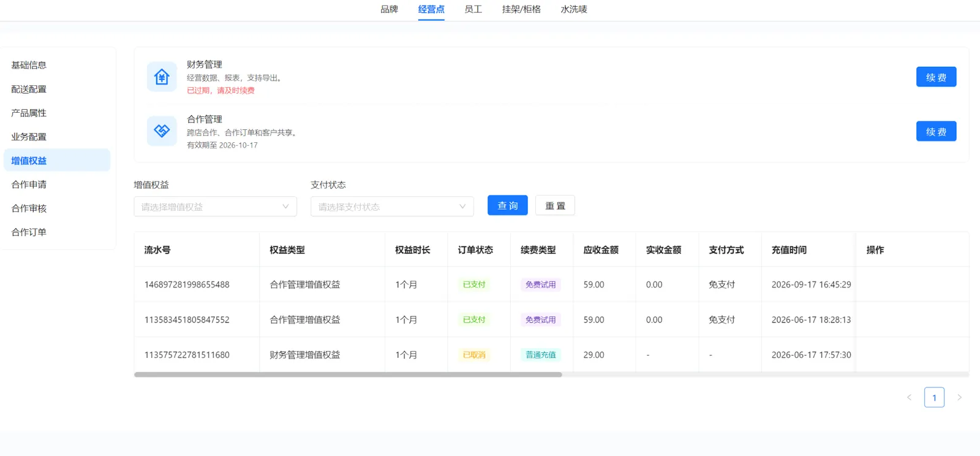This screenshot has height=456, width=980.
Task: Click 续费 button for 财务管理
Action: click(x=936, y=77)
